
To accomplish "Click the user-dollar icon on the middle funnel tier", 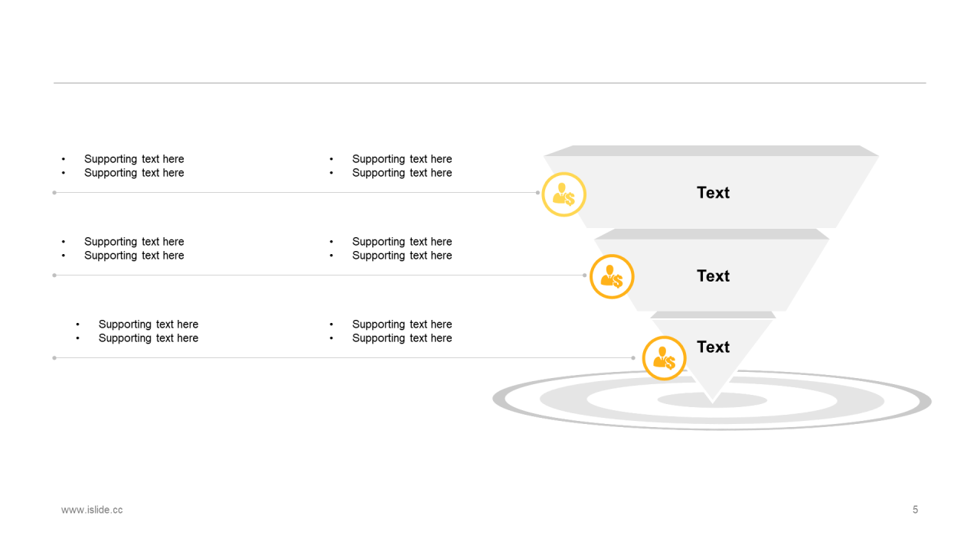I will pyautogui.click(x=612, y=276).
